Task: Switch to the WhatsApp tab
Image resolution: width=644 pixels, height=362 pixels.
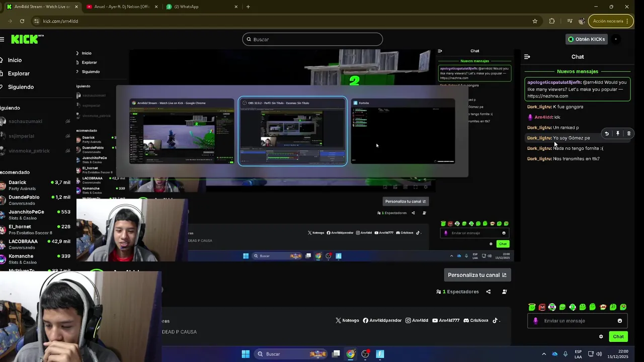Action: tap(202, 7)
